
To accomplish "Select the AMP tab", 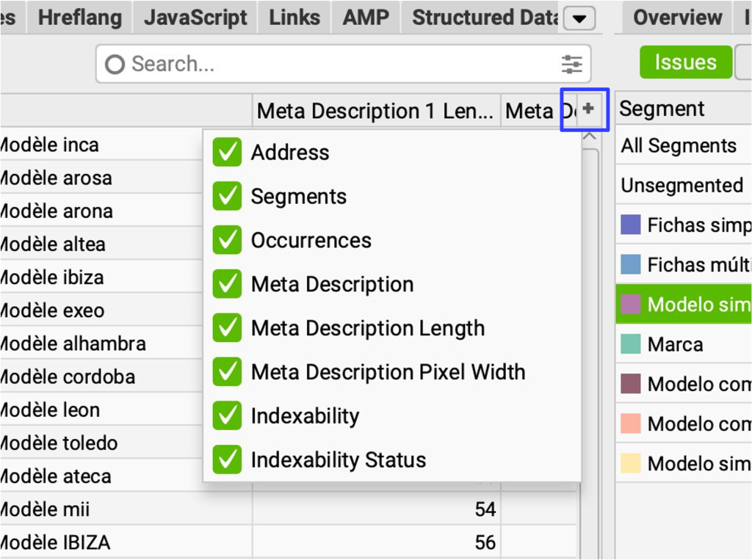I will (x=366, y=18).
